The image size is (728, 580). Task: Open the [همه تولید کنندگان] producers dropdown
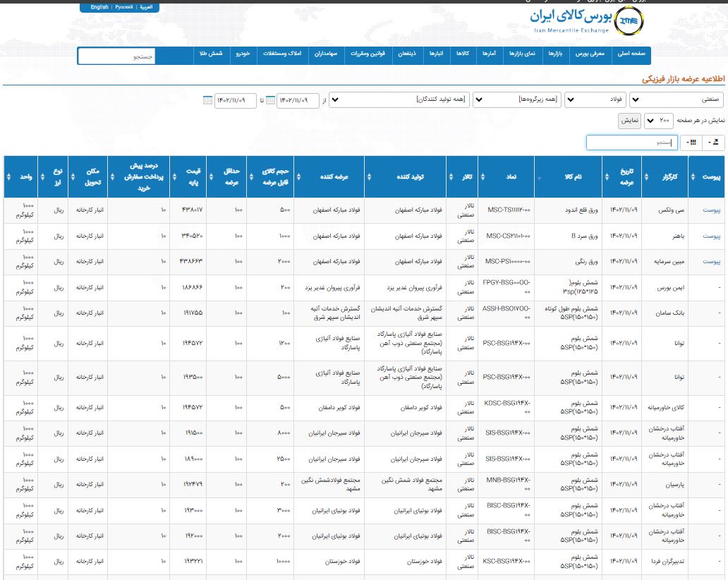pos(399,99)
